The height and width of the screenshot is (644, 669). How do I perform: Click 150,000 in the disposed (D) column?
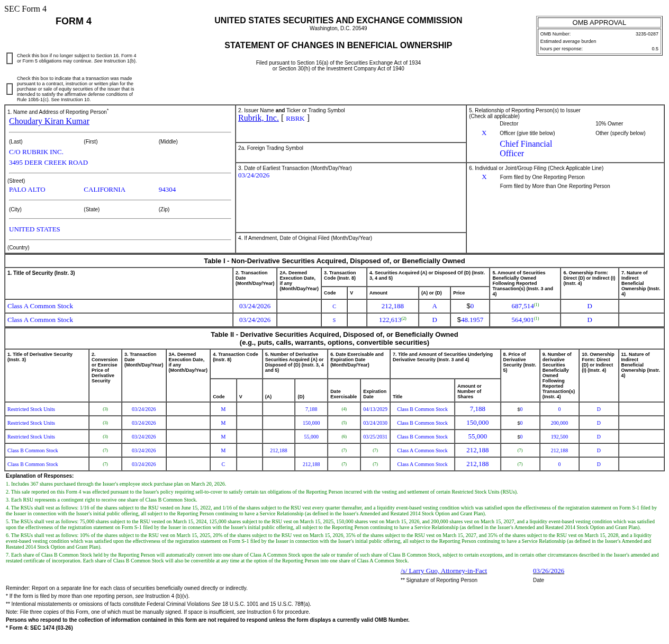(x=311, y=423)
